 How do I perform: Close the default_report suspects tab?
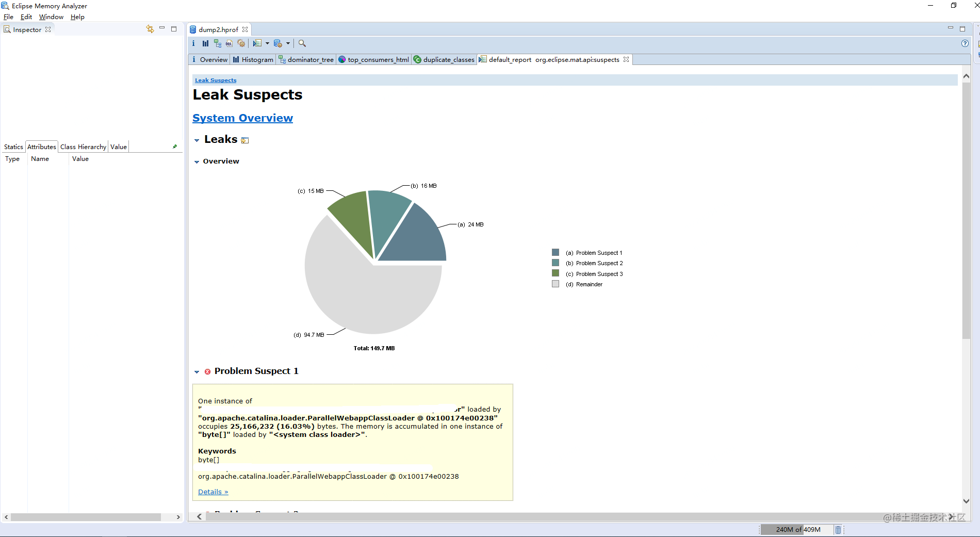coord(626,59)
